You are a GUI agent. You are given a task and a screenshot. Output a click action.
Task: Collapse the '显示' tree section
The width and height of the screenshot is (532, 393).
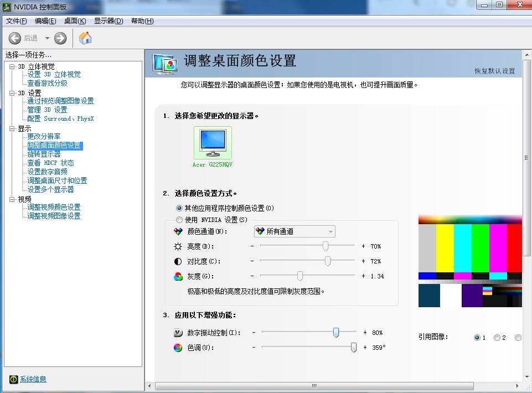(x=12, y=128)
